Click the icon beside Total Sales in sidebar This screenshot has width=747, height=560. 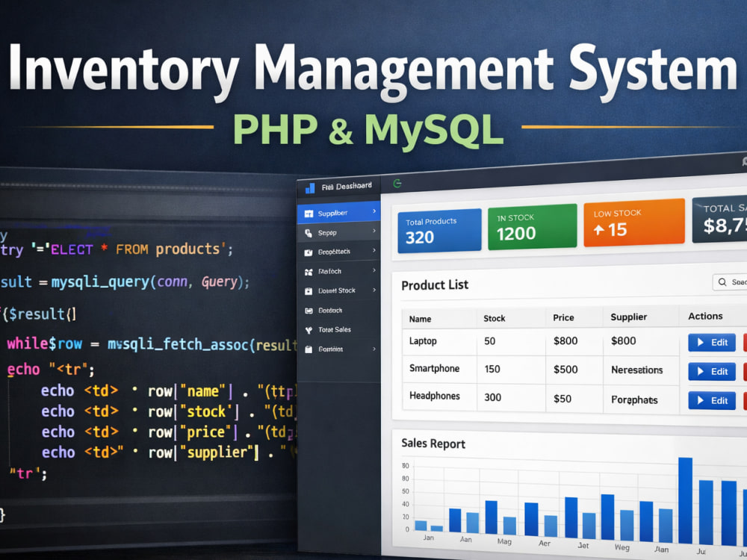tap(309, 330)
